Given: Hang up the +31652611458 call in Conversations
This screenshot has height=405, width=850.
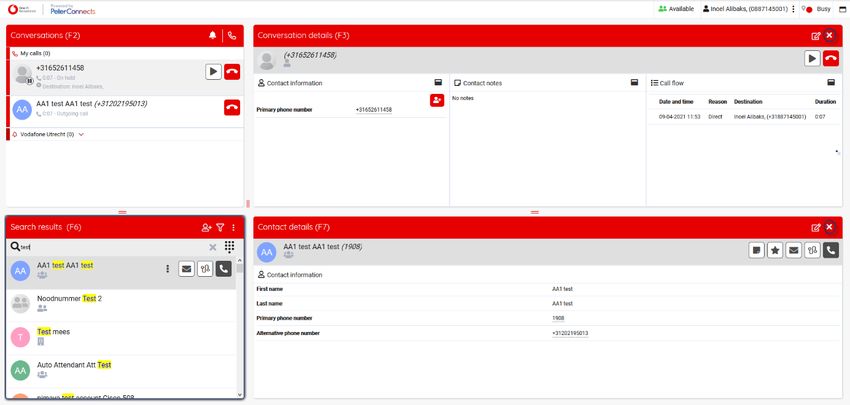Looking at the screenshot, I should [x=232, y=72].
